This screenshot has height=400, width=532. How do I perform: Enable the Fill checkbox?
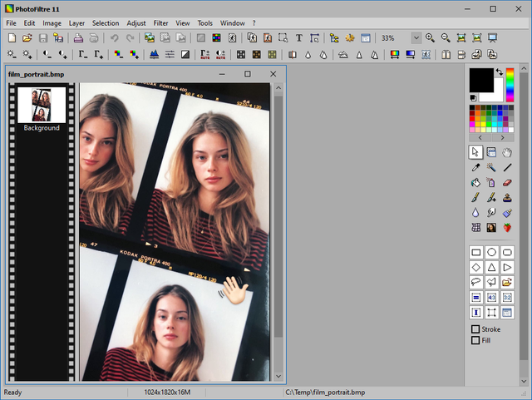tap(475, 340)
